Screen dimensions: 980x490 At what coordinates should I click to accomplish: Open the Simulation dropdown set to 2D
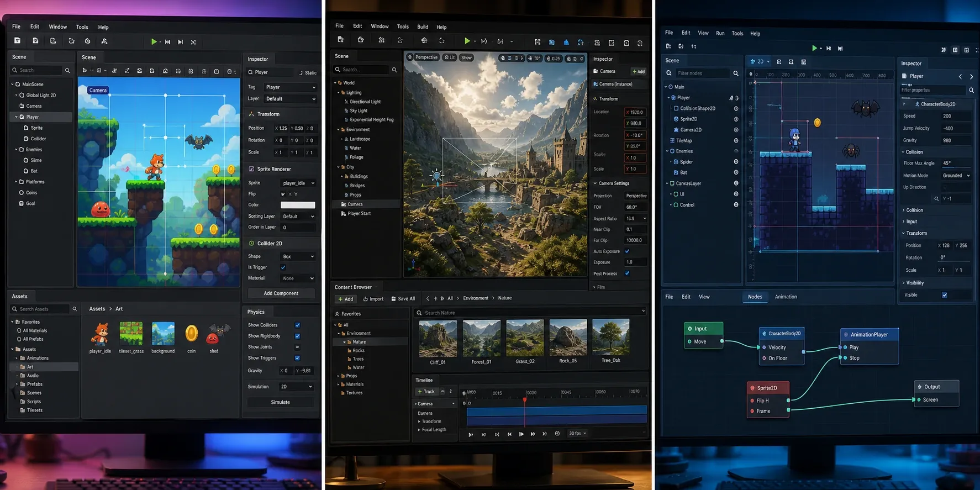[296, 387]
